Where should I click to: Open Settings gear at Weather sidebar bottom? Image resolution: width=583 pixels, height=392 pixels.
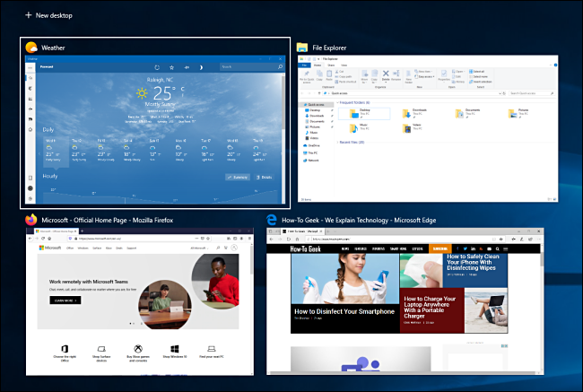click(30, 198)
